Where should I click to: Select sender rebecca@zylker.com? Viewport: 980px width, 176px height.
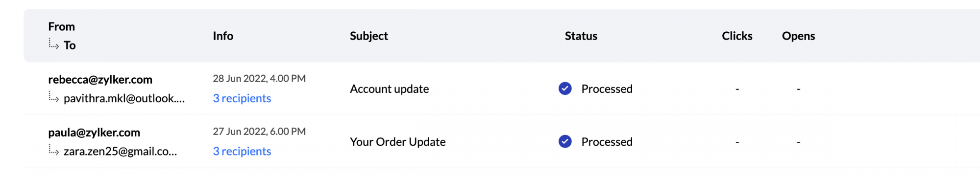click(x=100, y=79)
